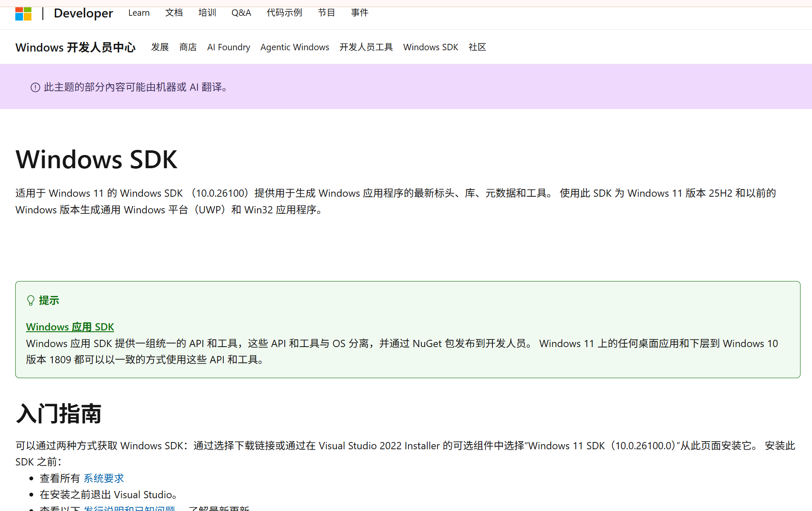
Task: Open the 文档 navigation item
Action: [x=174, y=13]
